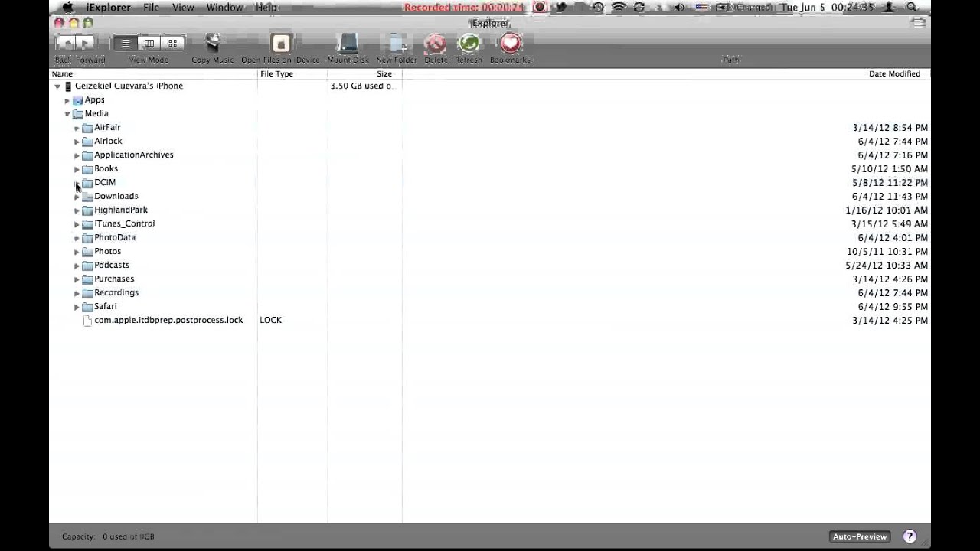
Task: Click the Back navigation arrow
Action: coord(67,44)
